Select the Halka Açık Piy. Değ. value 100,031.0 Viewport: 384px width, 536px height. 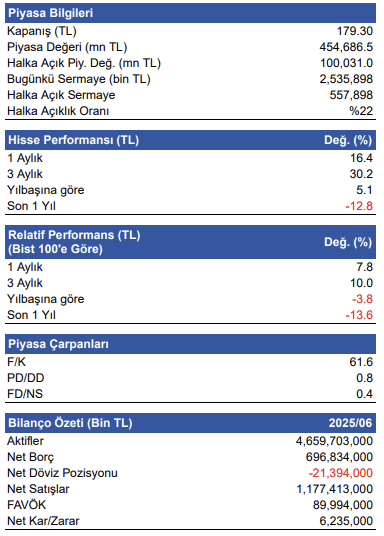click(346, 63)
